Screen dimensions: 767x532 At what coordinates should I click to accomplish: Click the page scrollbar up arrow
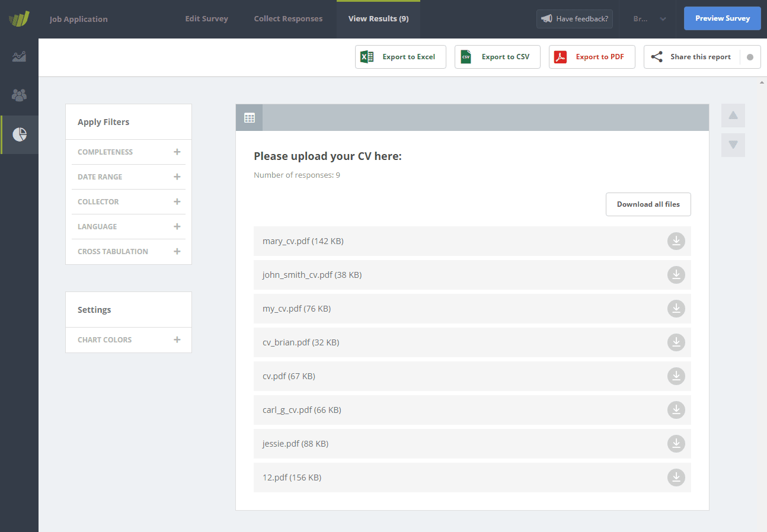pyautogui.click(x=762, y=82)
